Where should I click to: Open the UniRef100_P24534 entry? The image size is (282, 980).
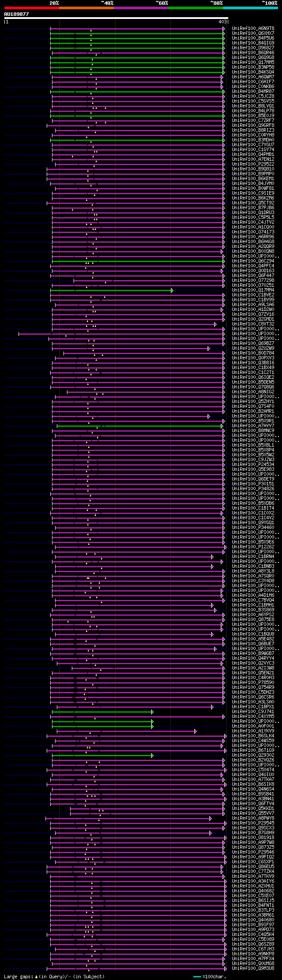click(253, 464)
